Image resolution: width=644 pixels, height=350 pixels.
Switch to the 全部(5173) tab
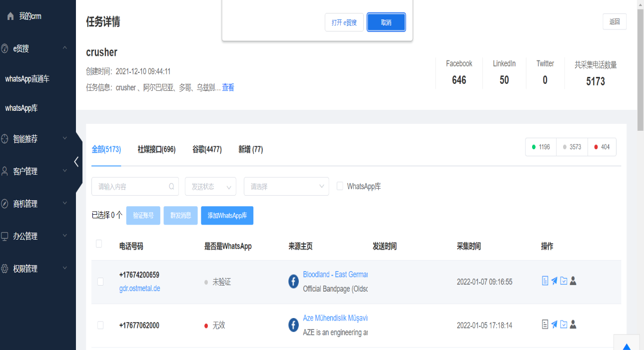[x=106, y=149]
